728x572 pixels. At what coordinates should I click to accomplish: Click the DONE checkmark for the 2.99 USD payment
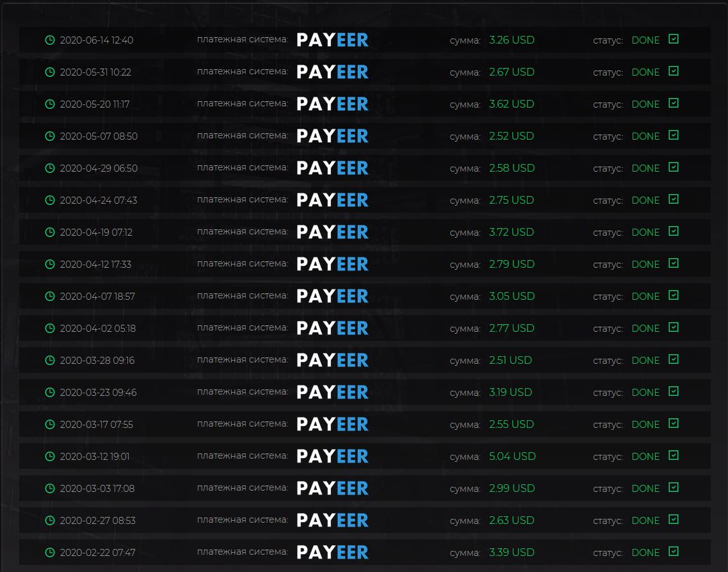pos(673,487)
